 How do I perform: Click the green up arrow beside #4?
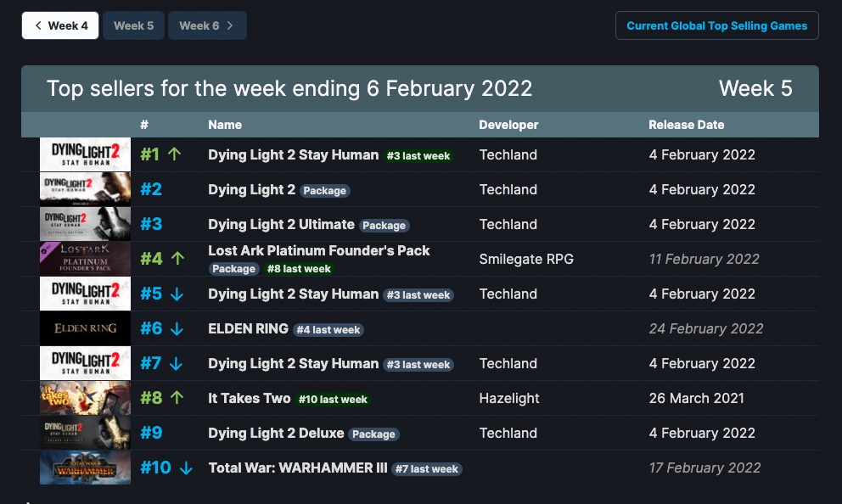pyautogui.click(x=177, y=258)
